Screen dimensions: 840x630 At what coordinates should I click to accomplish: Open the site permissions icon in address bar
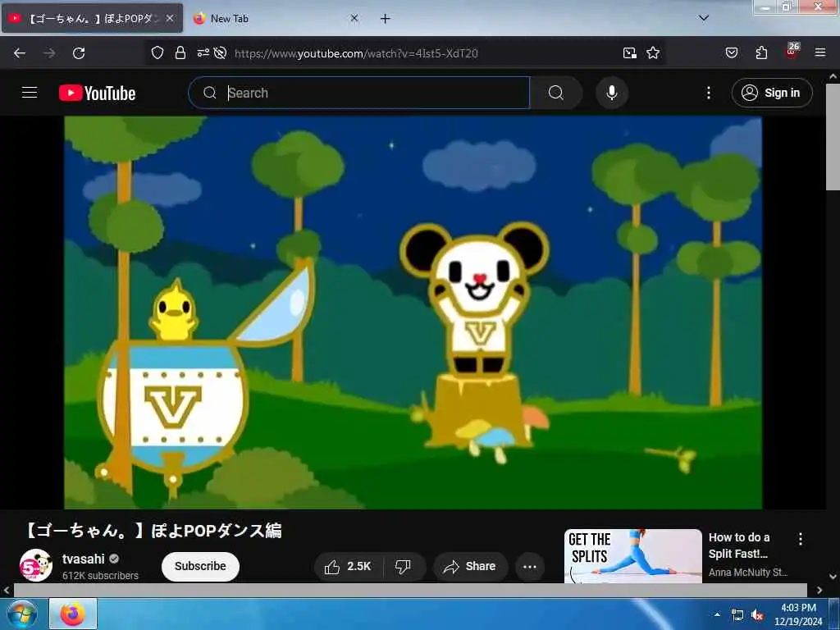[x=203, y=52]
